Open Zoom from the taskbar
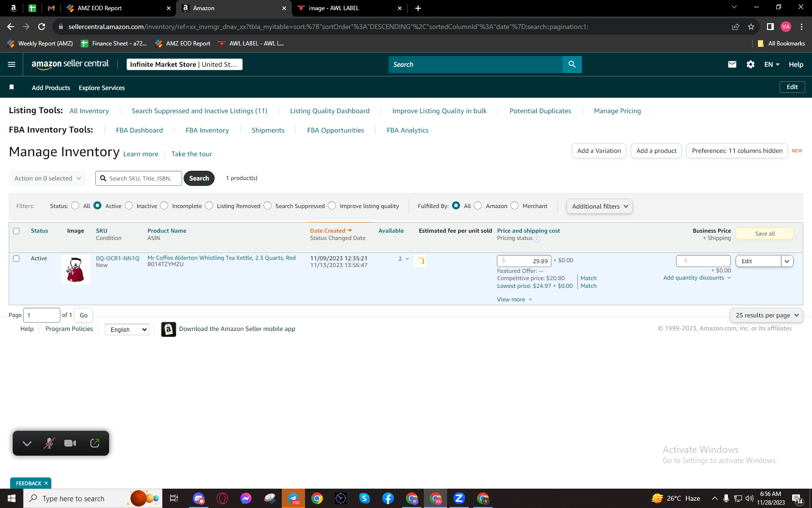 pyautogui.click(x=459, y=498)
